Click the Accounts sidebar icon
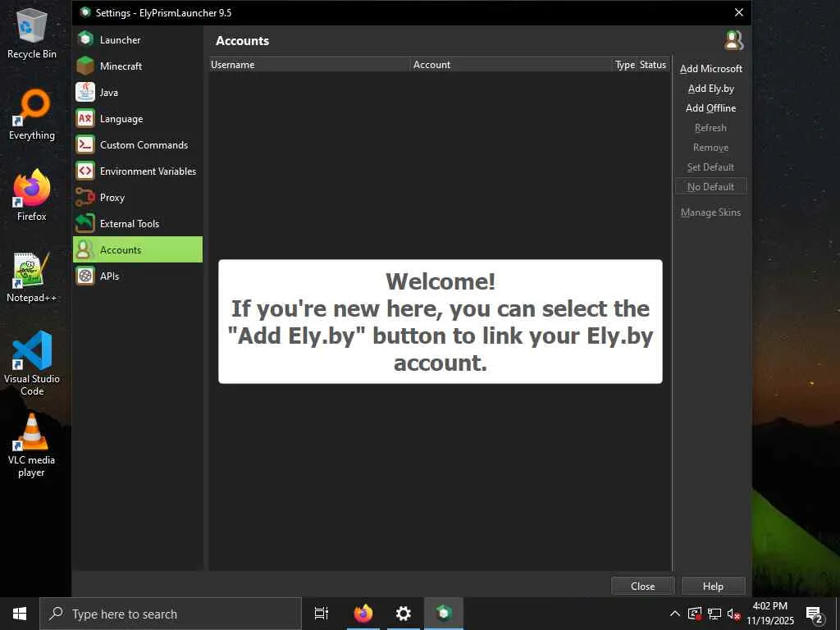840x630 pixels. tap(85, 249)
